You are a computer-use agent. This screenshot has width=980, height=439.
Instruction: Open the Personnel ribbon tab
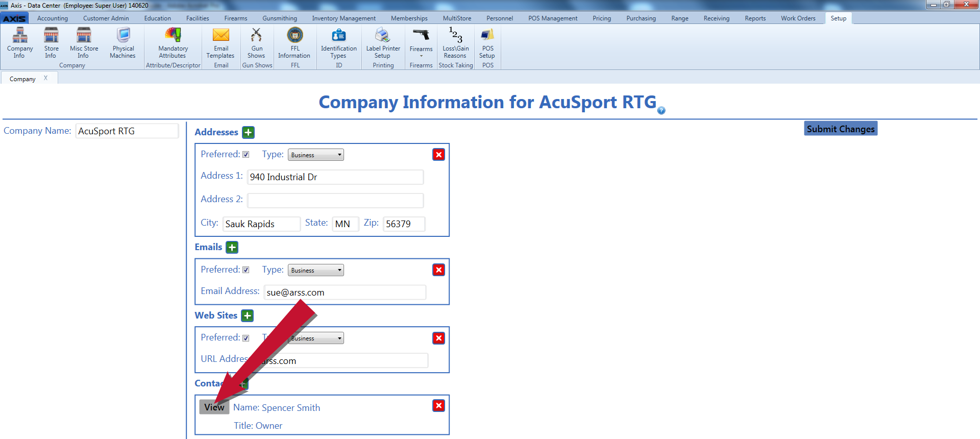[x=500, y=18]
